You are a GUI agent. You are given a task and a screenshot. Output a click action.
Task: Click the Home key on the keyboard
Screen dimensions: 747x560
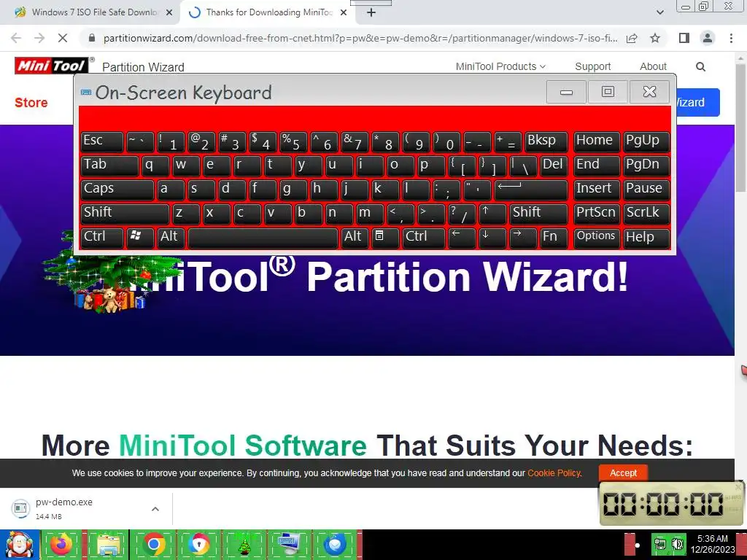click(597, 141)
